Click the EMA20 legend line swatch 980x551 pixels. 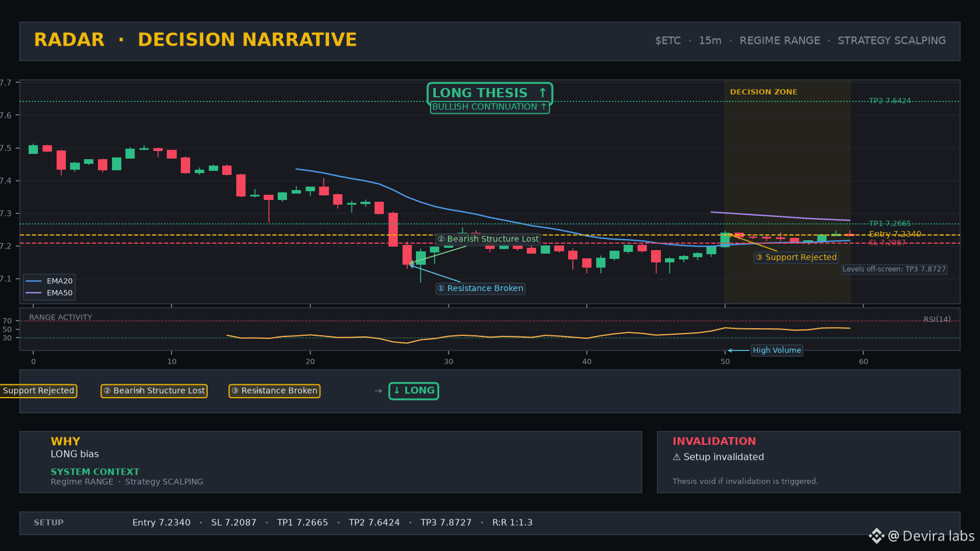tap(34, 281)
